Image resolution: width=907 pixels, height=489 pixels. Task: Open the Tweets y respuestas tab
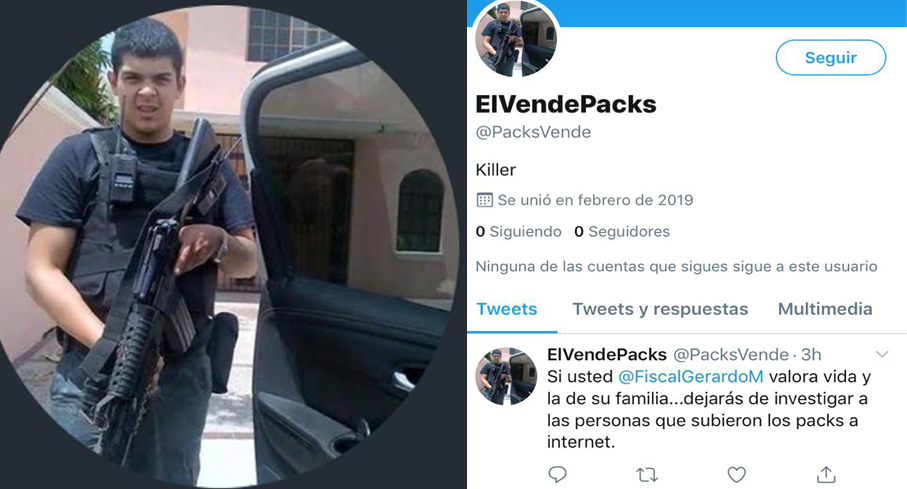[x=660, y=309]
